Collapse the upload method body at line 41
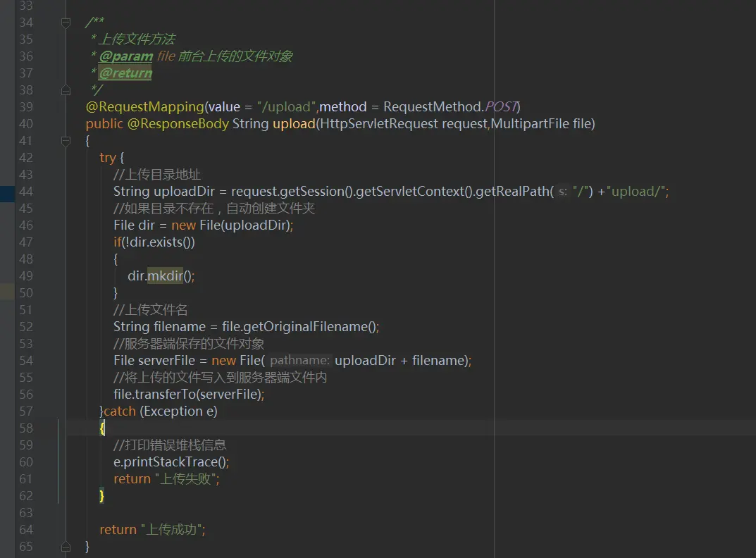The width and height of the screenshot is (756, 558). click(66, 141)
